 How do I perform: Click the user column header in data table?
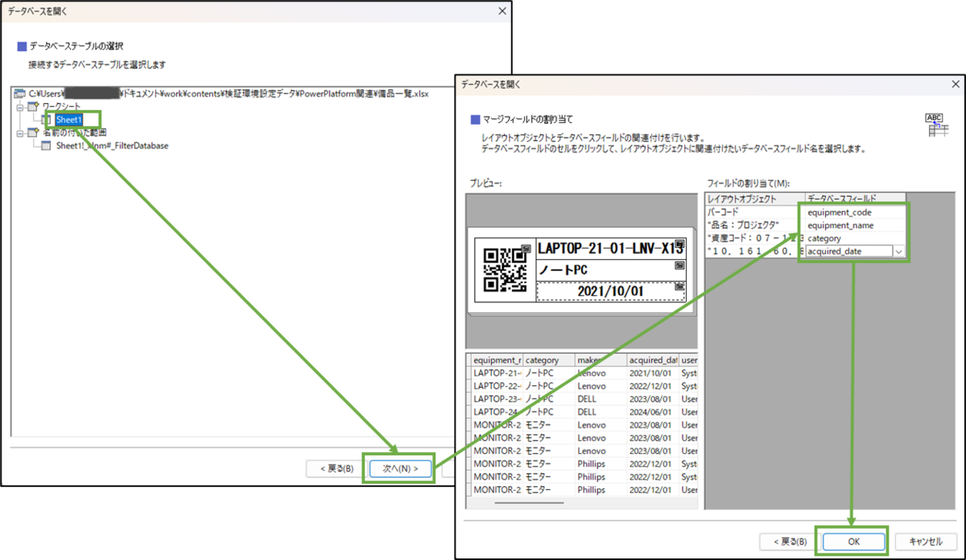[x=687, y=360]
